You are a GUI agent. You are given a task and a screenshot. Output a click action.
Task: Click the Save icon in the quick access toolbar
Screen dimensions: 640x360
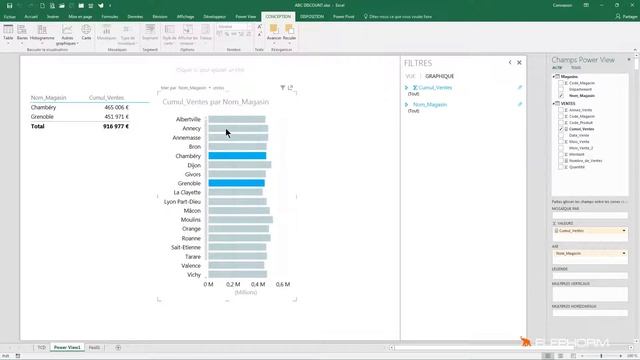(x=9, y=5)
